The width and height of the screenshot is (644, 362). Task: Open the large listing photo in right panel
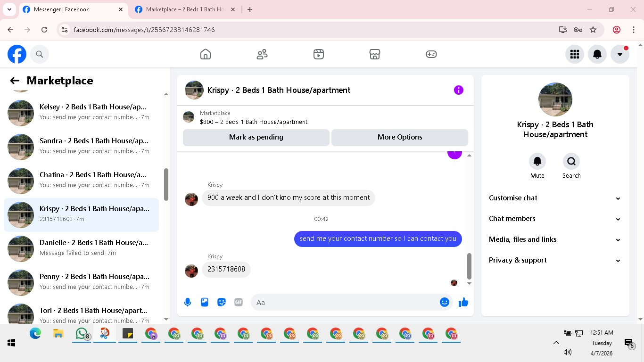(555, 99)
